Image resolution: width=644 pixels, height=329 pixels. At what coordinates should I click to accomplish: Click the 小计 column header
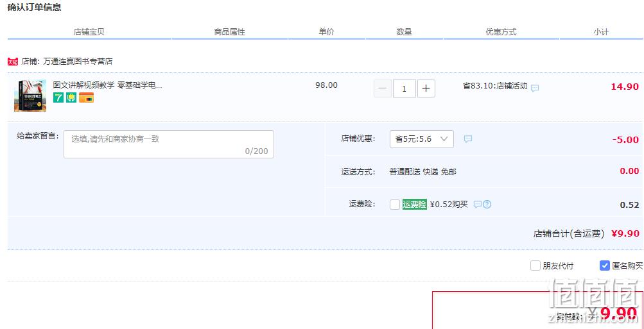[601, 32]
